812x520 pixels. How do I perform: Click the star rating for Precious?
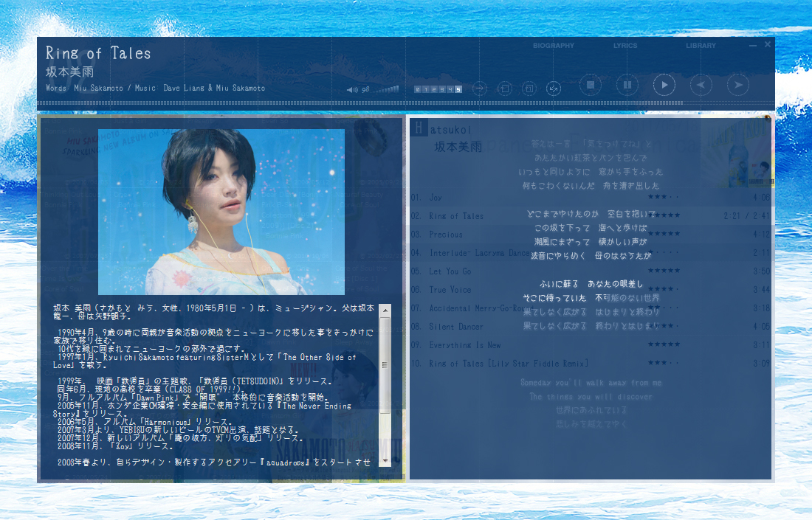[664, 233]
